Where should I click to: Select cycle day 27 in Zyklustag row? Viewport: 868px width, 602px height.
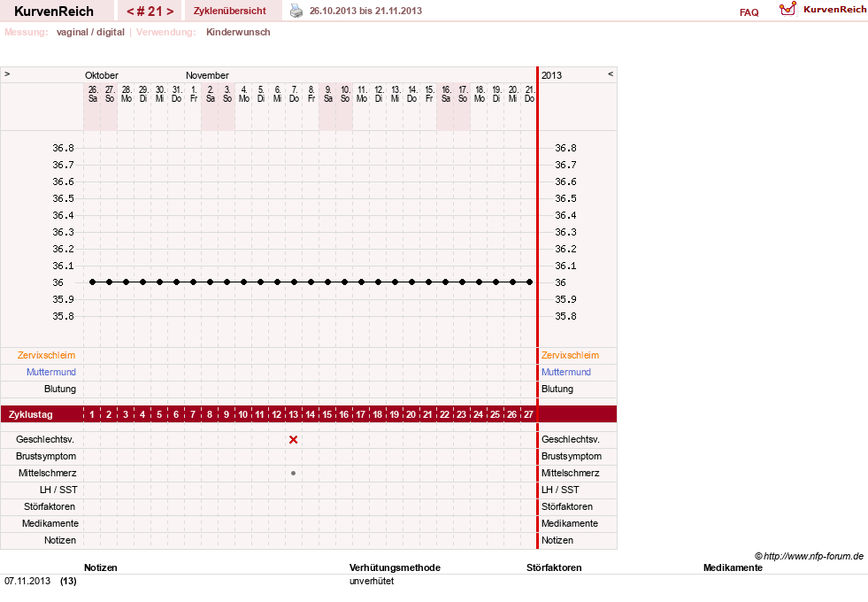pos(528,414)
